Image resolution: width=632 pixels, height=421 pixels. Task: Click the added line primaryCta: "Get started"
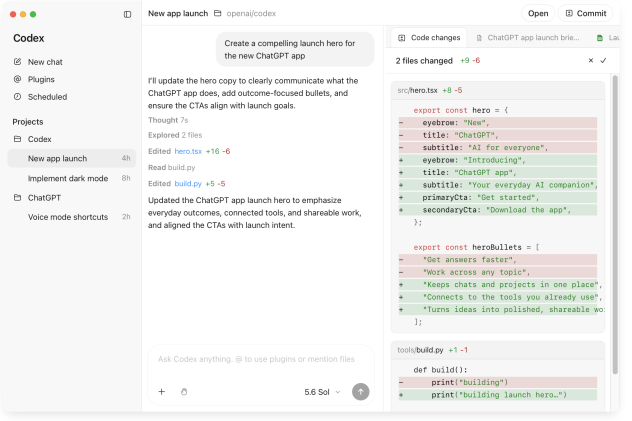[x=498, y=197]
